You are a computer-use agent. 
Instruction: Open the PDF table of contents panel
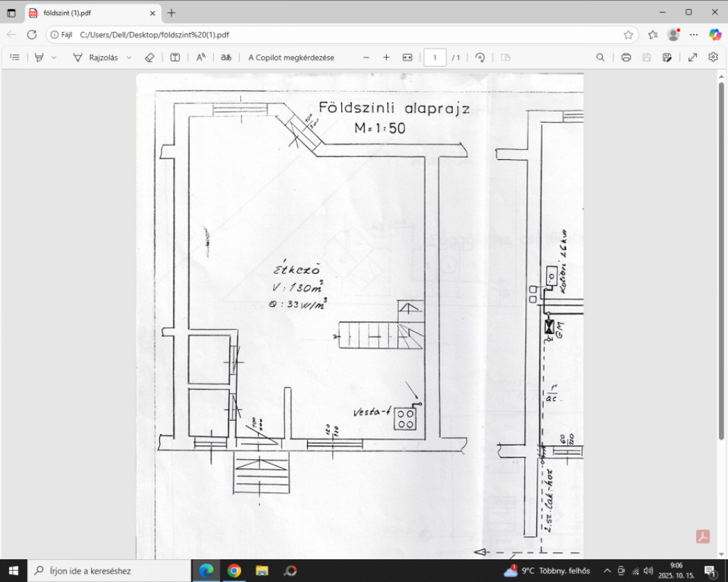[x=15, y=58]
